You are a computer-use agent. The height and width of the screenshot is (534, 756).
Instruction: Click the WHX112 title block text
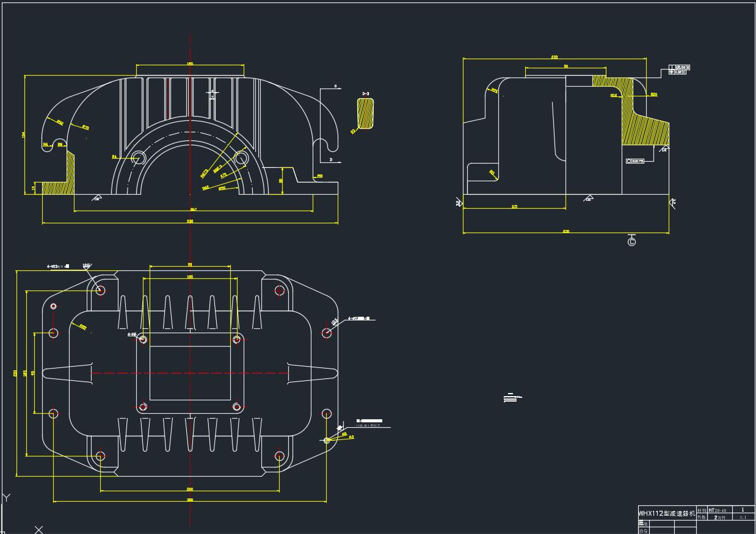pyautogui.click(x=666, y=514)
